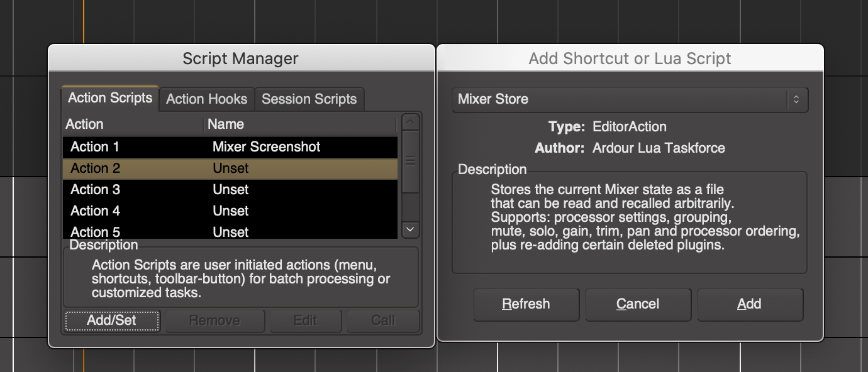Select the Action 3 unset row
868x372 pixels.
189,189
